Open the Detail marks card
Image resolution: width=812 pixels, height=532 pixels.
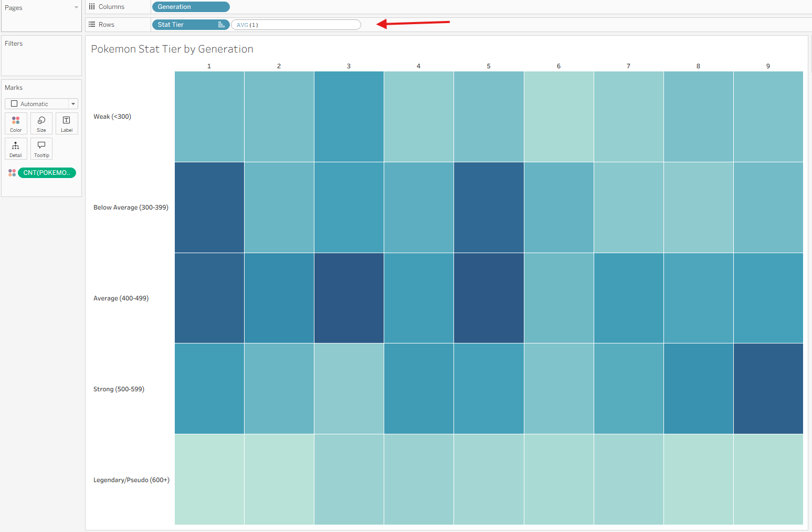tap(16, 149)
